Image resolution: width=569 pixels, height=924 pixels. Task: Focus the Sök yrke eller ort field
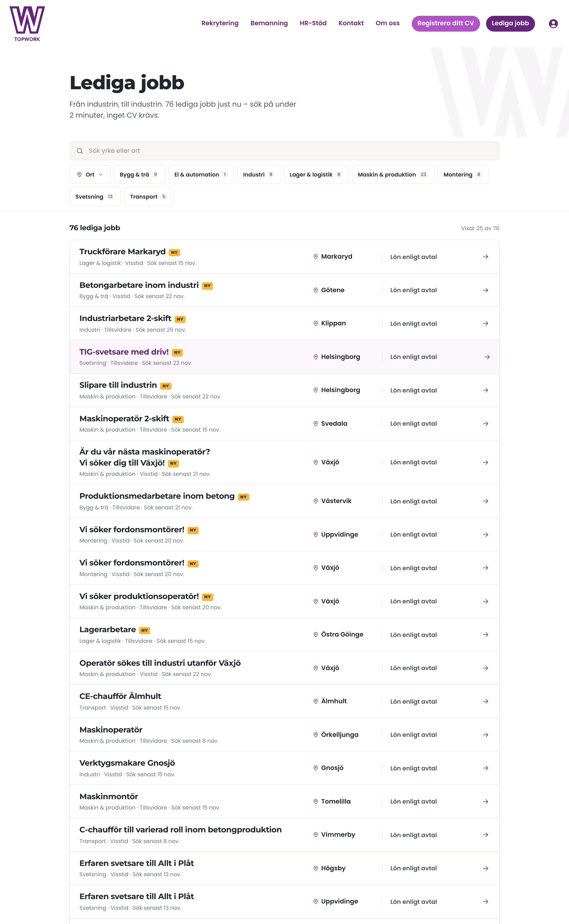pos(284,151)
